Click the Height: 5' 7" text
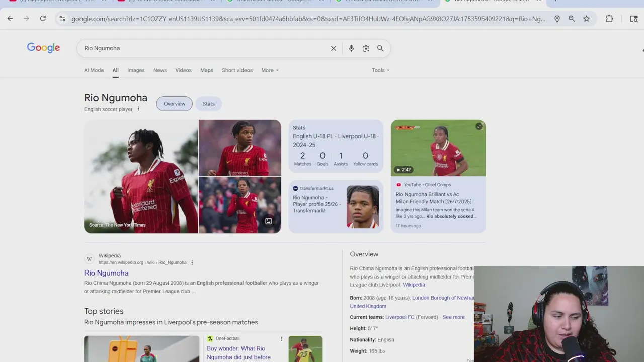644x362 pixels. [x=364, y=328]
